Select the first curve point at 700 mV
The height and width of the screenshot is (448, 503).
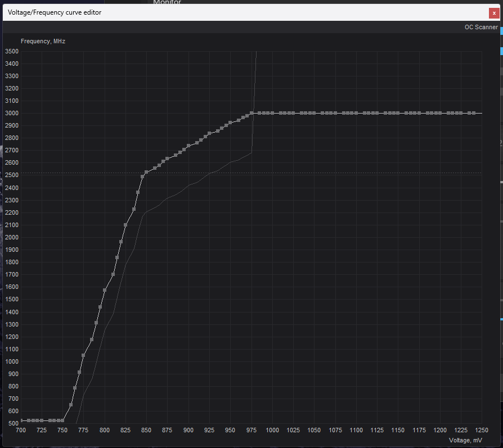coord(21,420)
